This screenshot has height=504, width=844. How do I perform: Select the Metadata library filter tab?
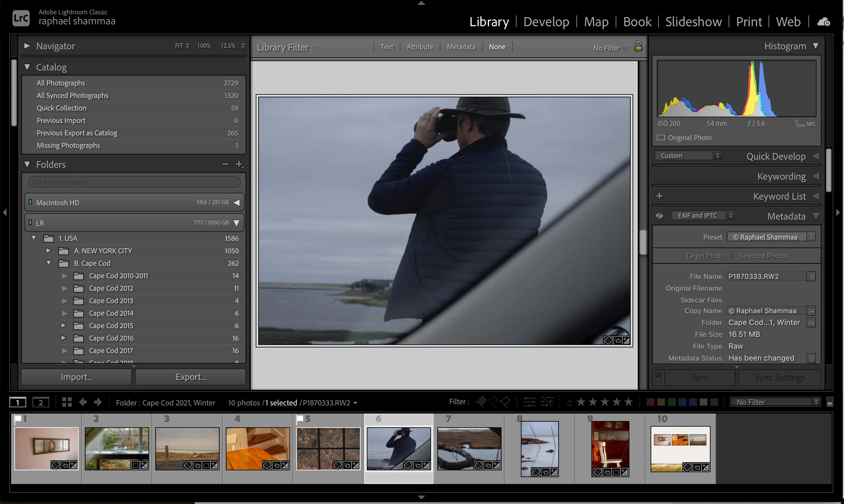tap(461, 47)
